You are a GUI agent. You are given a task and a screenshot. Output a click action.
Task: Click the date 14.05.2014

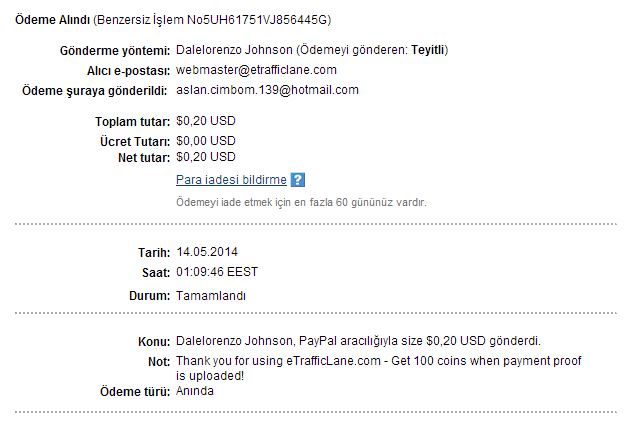(207, 252)
